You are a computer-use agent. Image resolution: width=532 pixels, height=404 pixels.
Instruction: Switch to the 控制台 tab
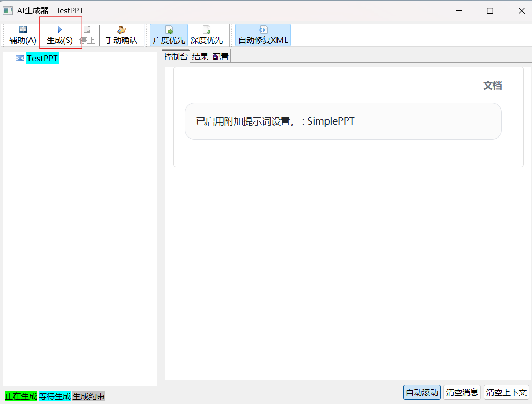click(x=176, y=57)
